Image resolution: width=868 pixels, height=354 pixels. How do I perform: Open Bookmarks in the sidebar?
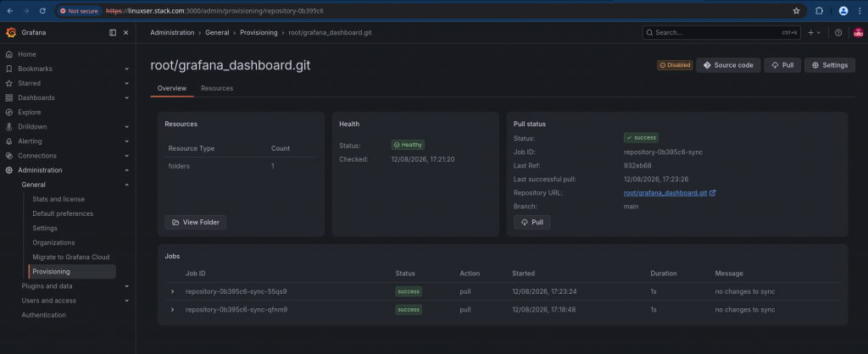pos(35,69)
